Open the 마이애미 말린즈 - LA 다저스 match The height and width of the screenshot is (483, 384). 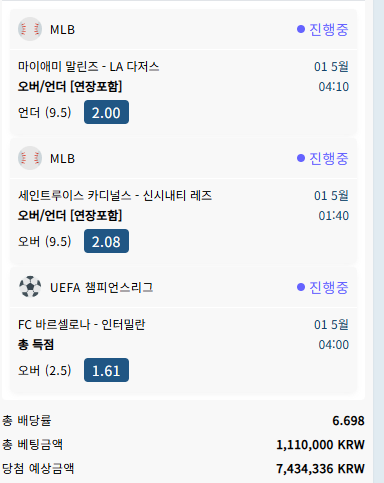click(x=88, y=67)
